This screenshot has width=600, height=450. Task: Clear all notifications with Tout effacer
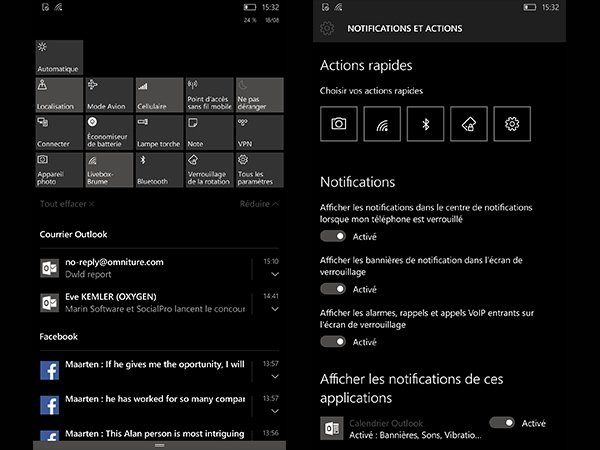pyautogui.click(x=67, y=204)
